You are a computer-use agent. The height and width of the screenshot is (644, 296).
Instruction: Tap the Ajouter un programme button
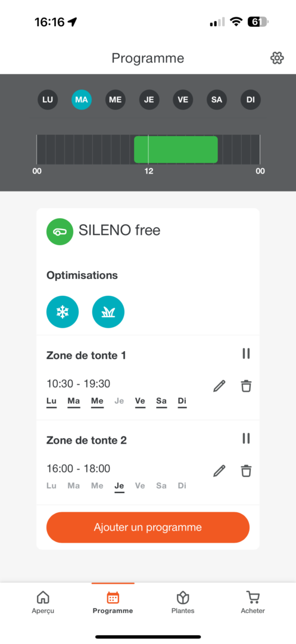pos(148,527)
